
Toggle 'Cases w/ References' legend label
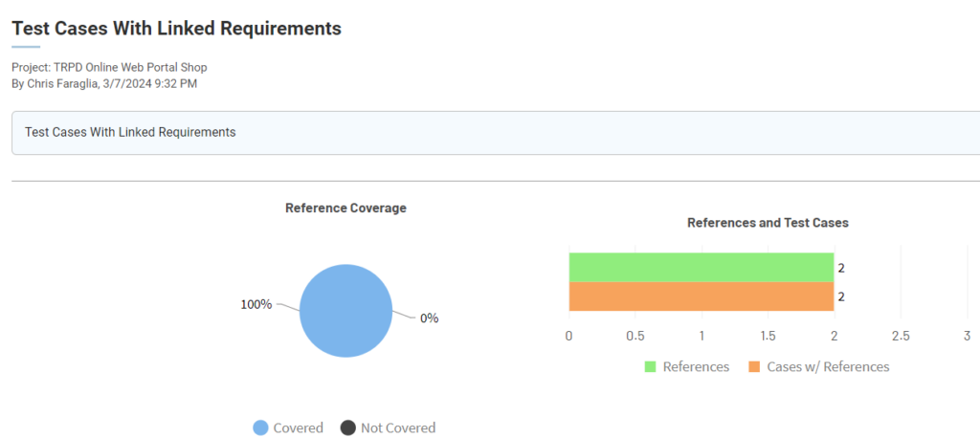[828, 367]
